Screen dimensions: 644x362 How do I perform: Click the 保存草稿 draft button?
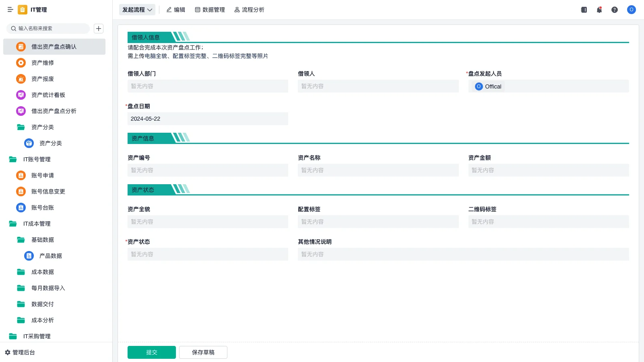pos(203,352)
